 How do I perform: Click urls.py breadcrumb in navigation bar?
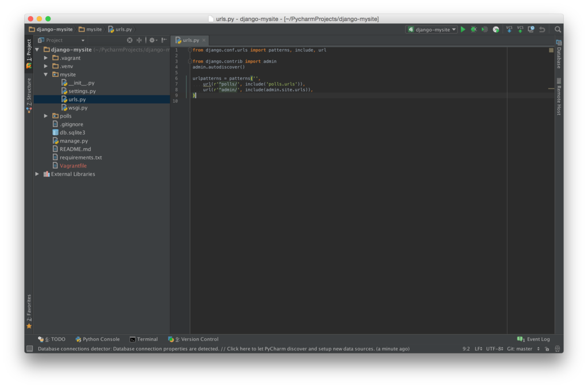point(120,29)
